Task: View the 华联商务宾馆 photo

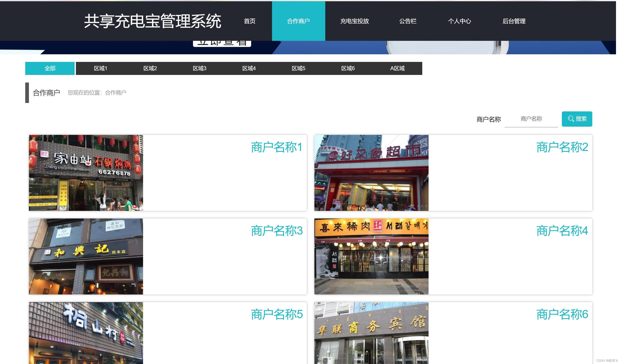Action: click(x=371, y=333)
